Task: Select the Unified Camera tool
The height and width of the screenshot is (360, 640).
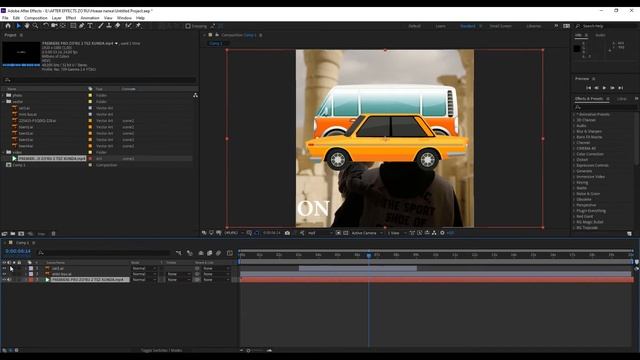Action: click(x=54, y=26)
